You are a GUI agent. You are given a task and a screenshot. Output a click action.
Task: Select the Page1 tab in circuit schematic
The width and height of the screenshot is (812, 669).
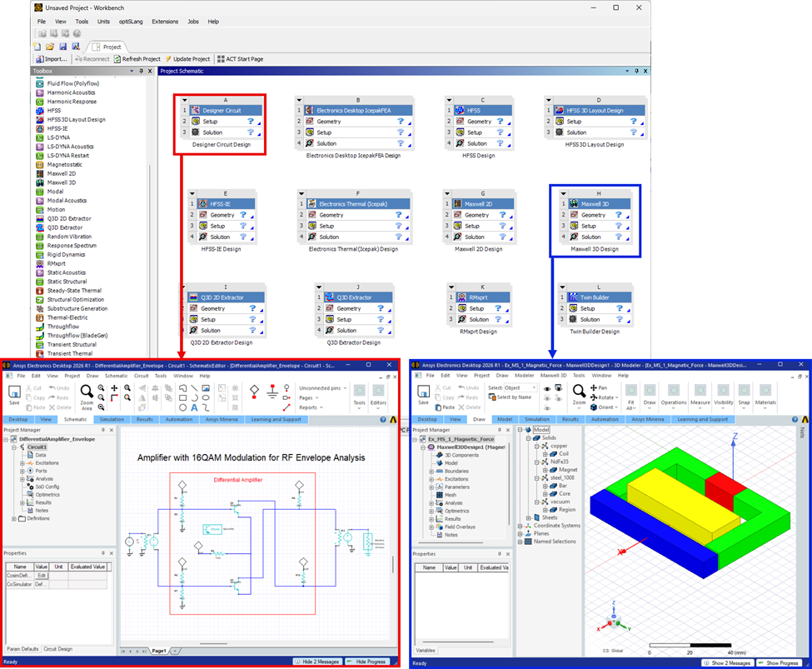159,651
